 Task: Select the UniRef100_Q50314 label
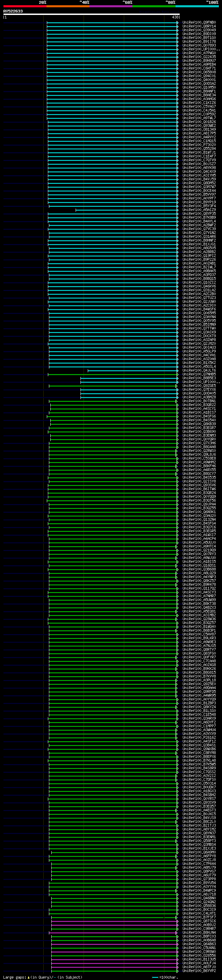point(199,783)
